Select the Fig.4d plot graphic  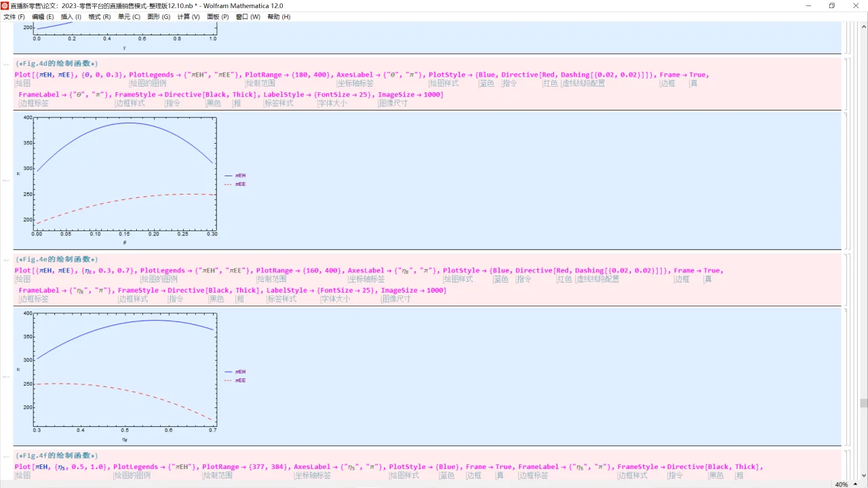coord(125,180)
